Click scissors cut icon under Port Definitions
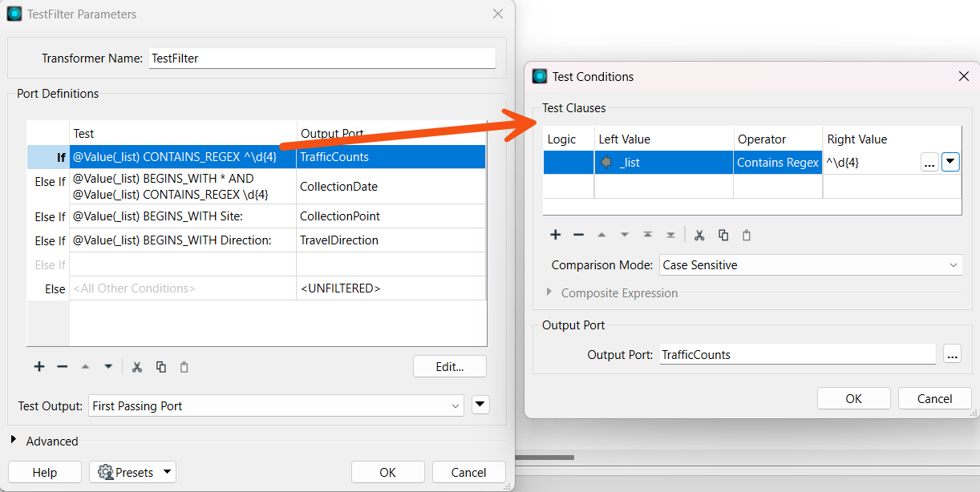Screen dimensions: 980x492 pyautogui.click(x=137, y=367)
